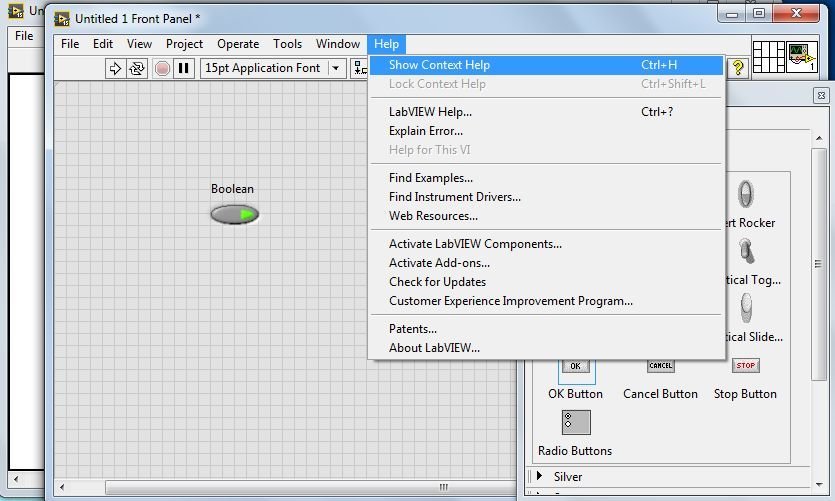
Task: Open the Project menu
Action: (x=184, y=44)
